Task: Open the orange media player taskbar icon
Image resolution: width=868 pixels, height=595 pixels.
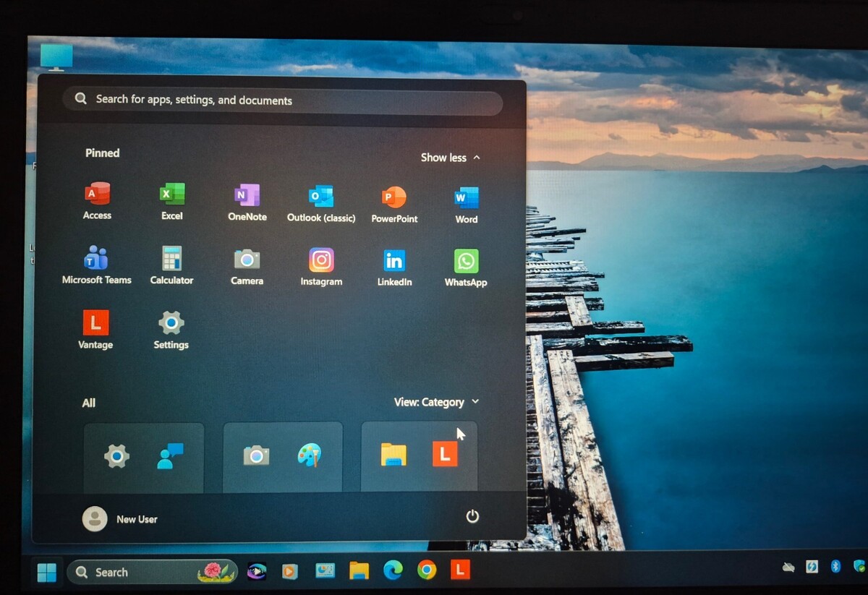Action: (289, 571)
